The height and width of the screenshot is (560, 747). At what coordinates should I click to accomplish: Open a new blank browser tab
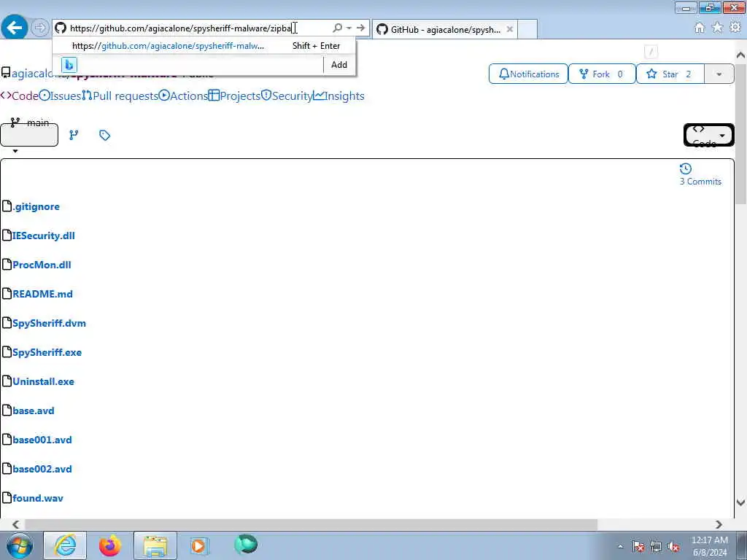tap(527, 29)
